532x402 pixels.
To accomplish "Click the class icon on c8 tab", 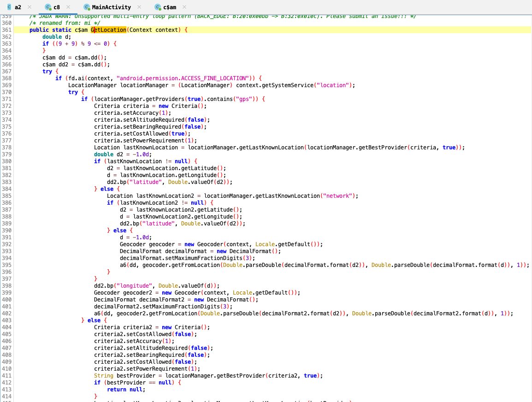I will point(48,7).
